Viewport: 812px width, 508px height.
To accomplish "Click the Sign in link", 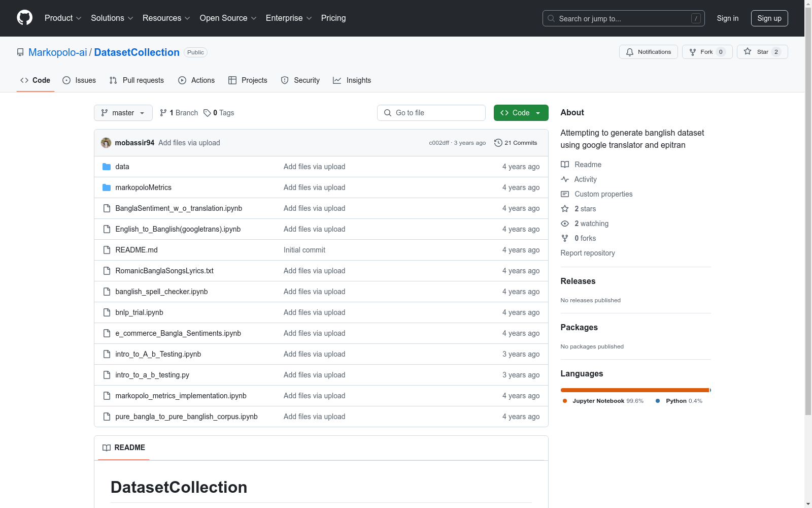I will pyautogui.click(x=728, y=18).
